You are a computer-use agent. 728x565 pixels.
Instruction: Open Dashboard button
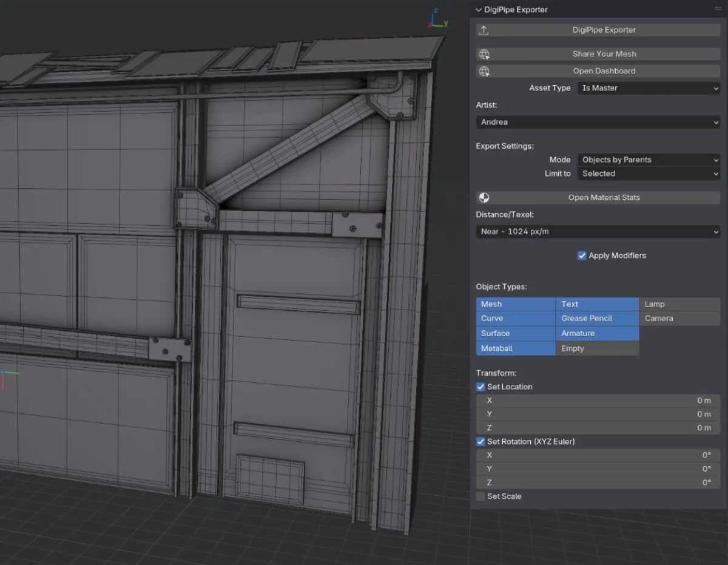pos(598,71)
